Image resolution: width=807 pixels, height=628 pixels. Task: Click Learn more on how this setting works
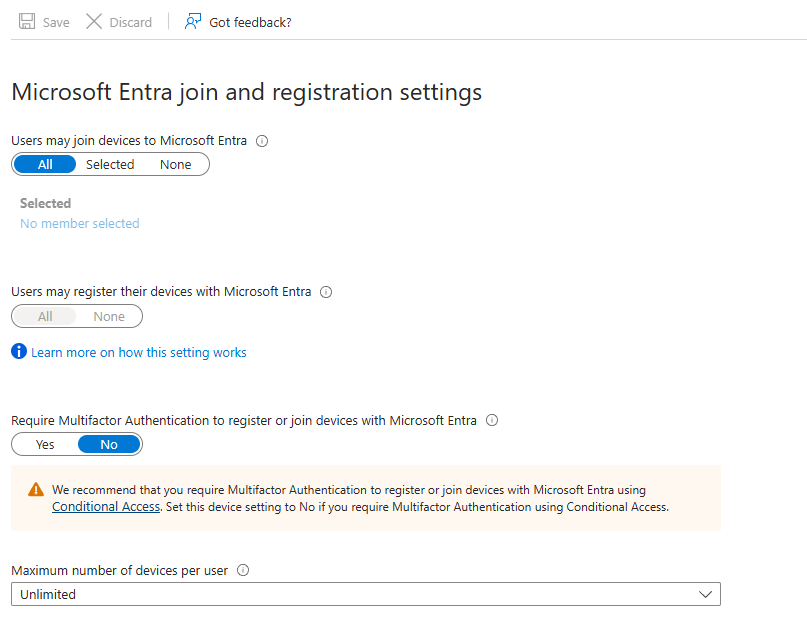click(x=138, y=352)
